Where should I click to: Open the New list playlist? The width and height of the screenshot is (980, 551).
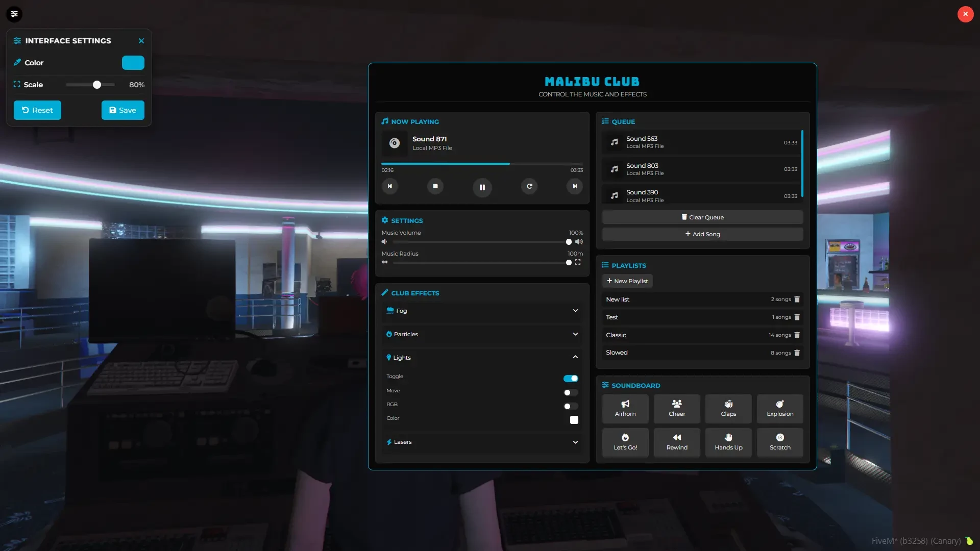[x=702, y=299]
